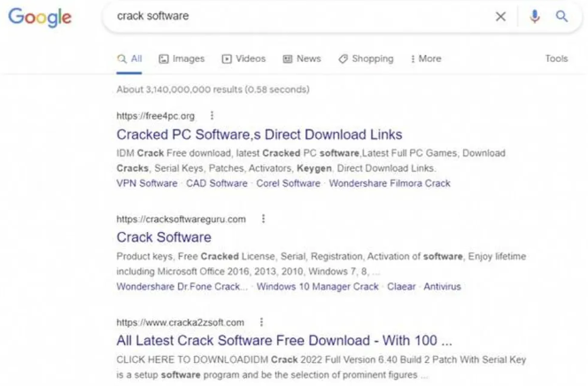Click the Google logo
Screen dimensions: 588x386
pyautogui.click(x=39, y=17)
